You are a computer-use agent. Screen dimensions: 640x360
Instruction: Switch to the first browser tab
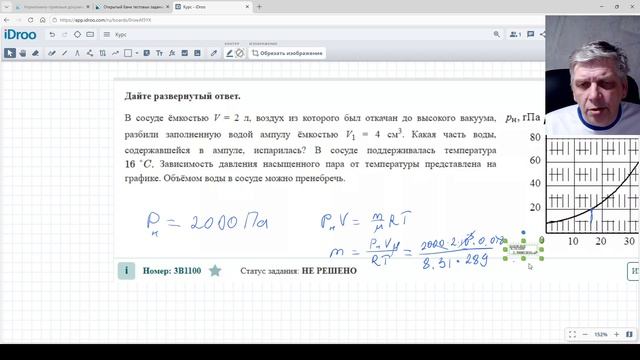click(x=52, y=7)
